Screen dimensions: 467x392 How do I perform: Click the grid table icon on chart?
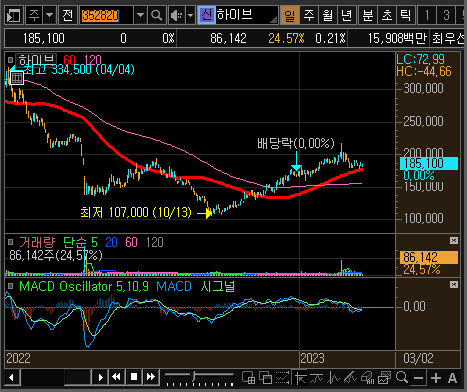pyautogui.click(x=17, y=78)
